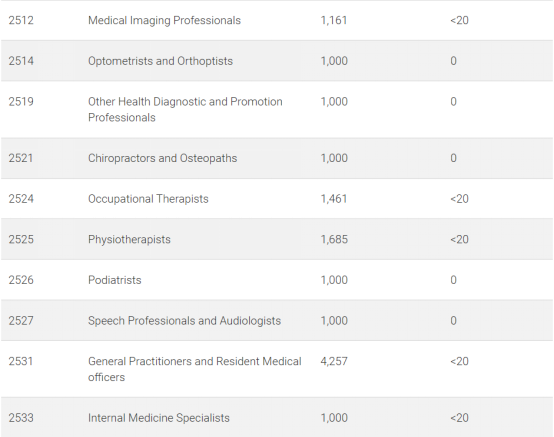554x437 pixels.
Task: Click occupation code 2526
Action: 21,280
